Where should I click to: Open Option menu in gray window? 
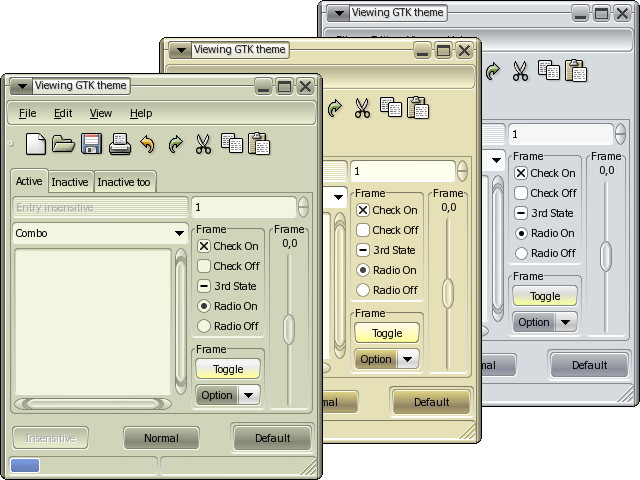[x=545, y=322]
